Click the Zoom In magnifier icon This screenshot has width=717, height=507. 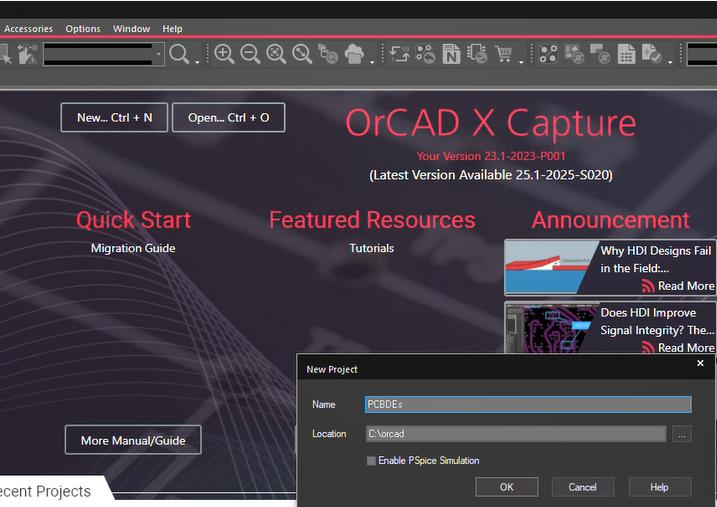224,54
